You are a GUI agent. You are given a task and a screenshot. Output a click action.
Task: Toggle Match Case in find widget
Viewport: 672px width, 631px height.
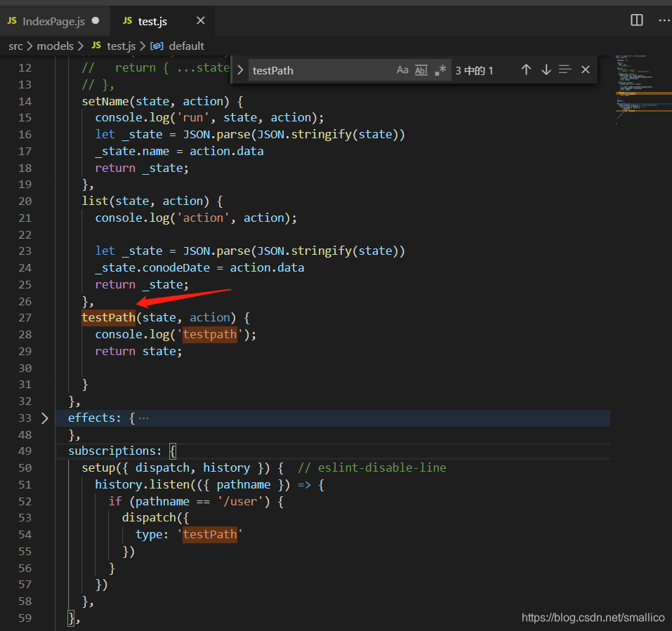tap(402, 69)
